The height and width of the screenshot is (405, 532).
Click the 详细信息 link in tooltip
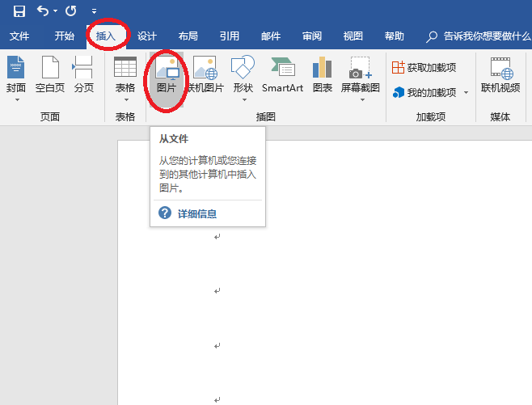point(197,213)
